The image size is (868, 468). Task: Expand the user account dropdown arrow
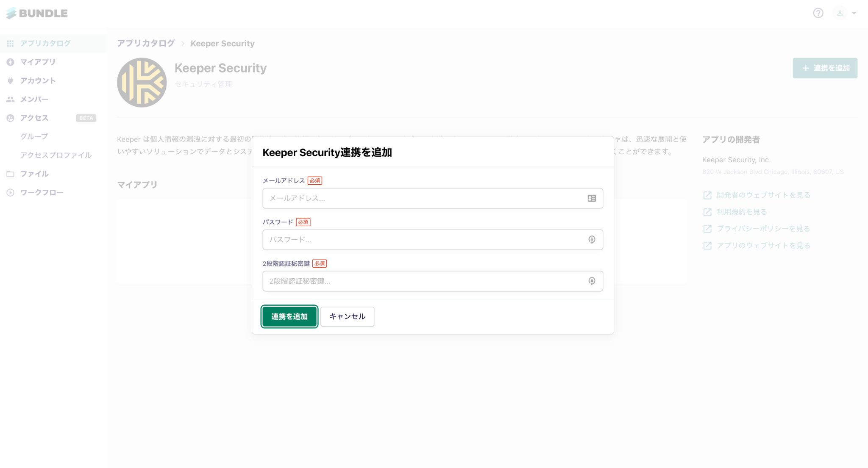(x=854, y=13)
